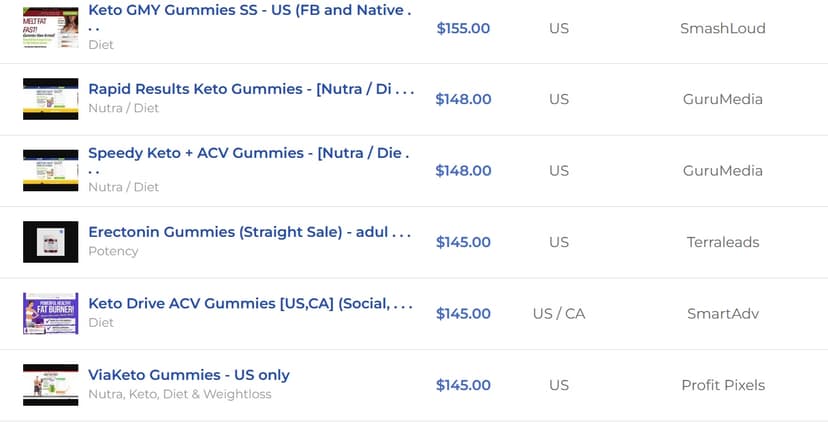Click the Speedy Keto + ACV Gummies thumbnail
Image resolution: width=828 pixels, height=422 pixels.
tap(51, 170)
